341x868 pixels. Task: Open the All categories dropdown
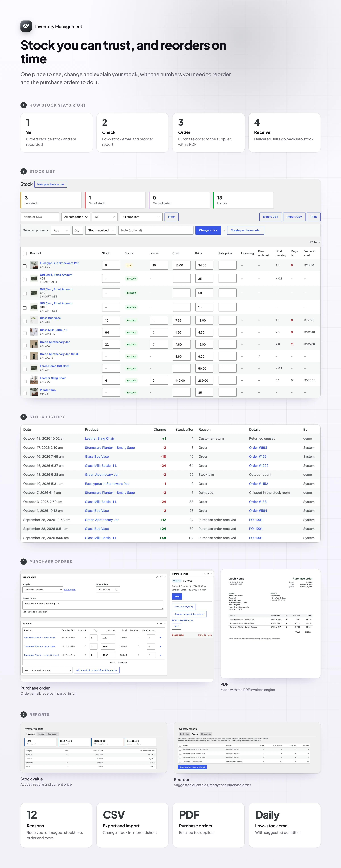click(76, 217)
